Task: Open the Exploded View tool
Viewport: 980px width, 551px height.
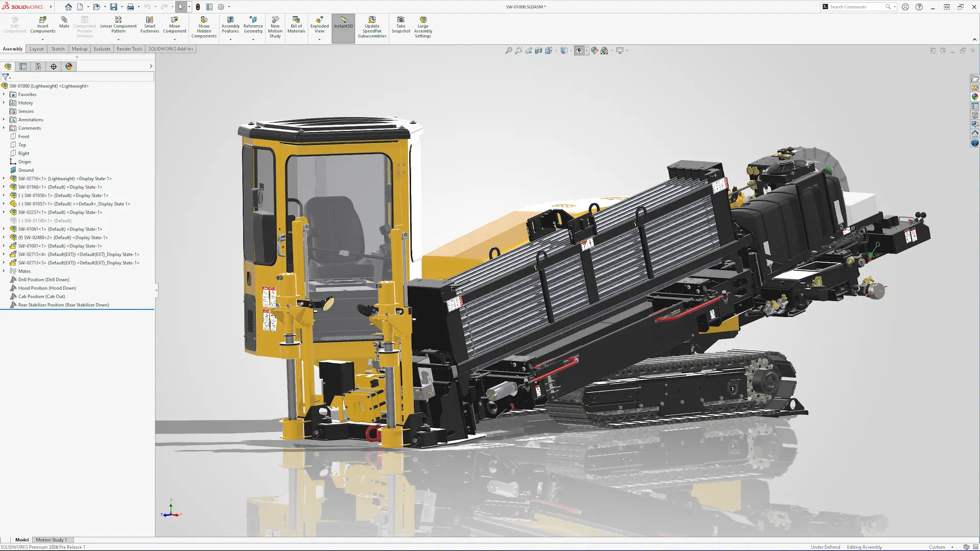Action: tap(319, 25)
